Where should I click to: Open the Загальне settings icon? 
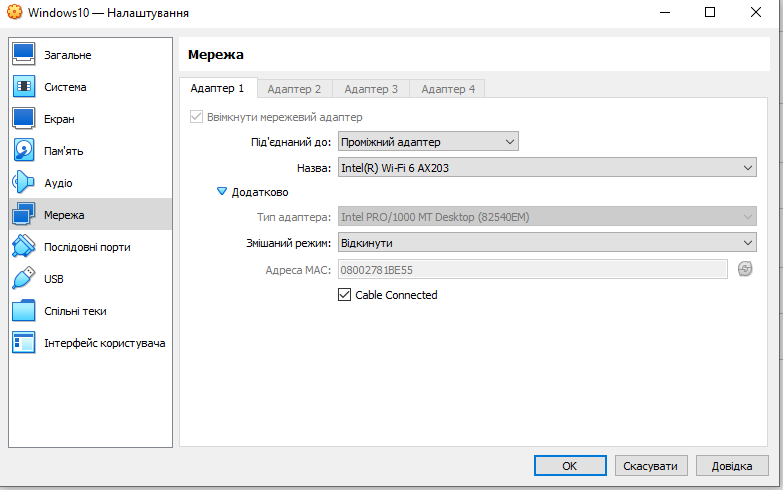coord(23,54)
